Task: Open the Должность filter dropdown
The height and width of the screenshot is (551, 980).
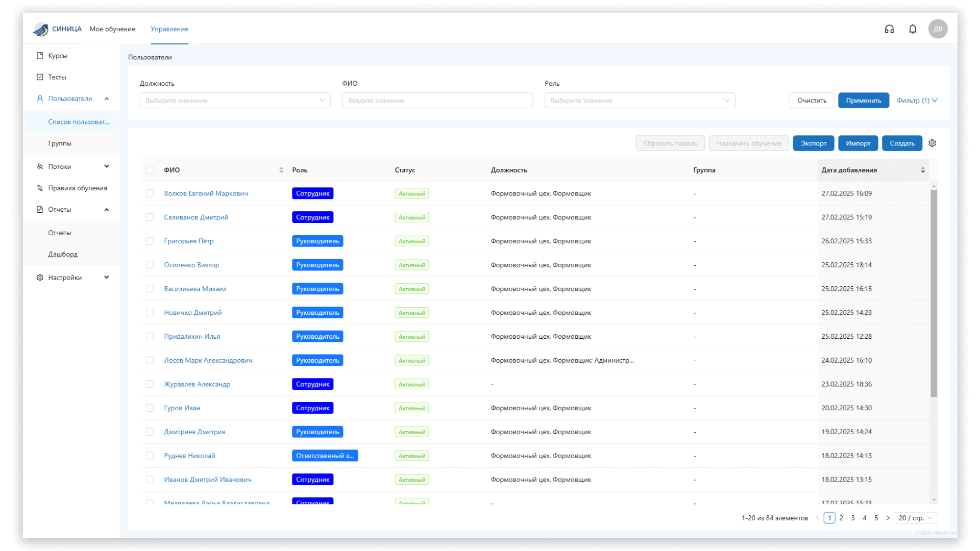Action: 235,101
